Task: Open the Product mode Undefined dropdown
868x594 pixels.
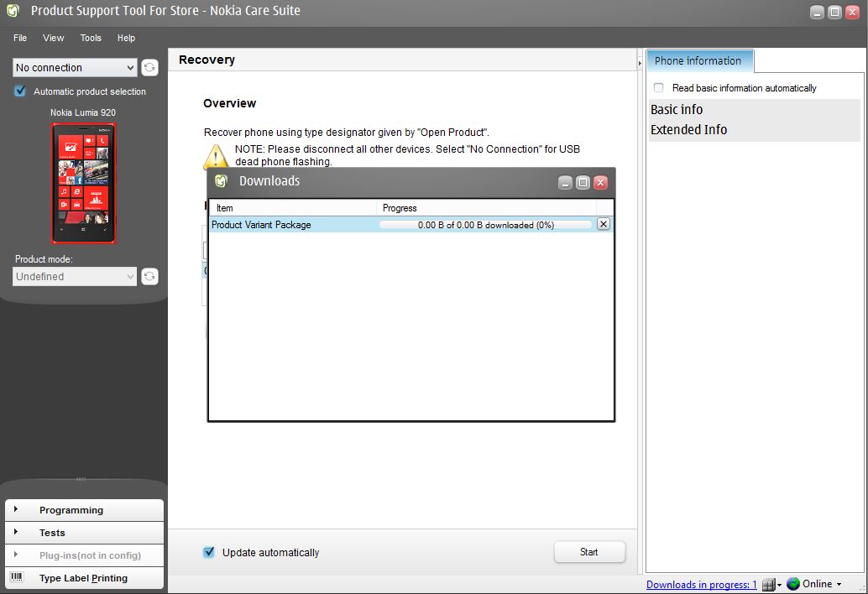Action: point(75,277)
